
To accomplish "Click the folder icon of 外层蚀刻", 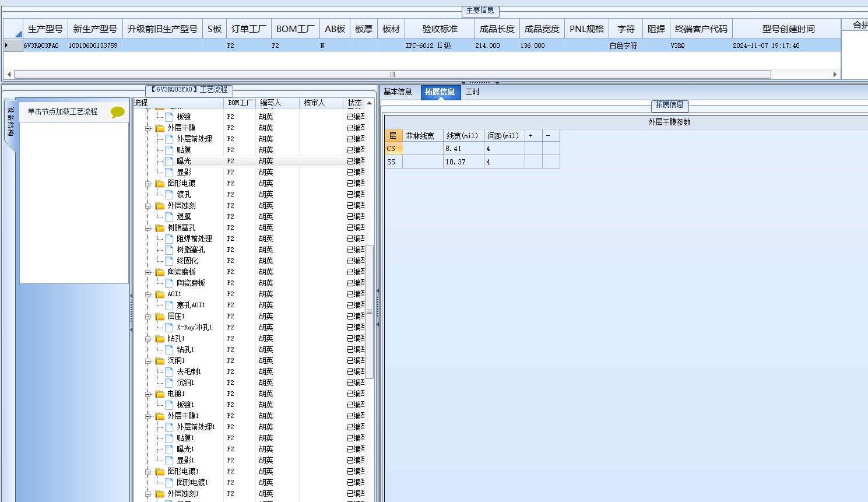I will point(160,205).
